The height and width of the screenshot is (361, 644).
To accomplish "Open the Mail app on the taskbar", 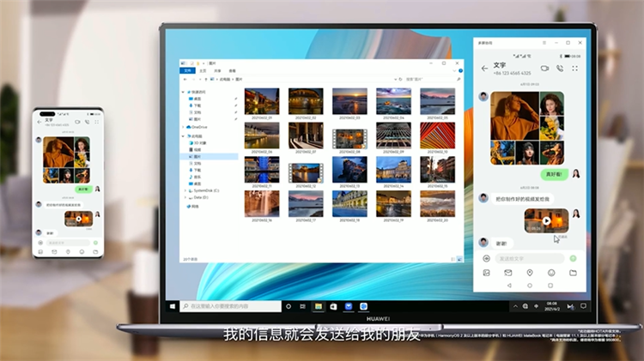I will [349, 306].
